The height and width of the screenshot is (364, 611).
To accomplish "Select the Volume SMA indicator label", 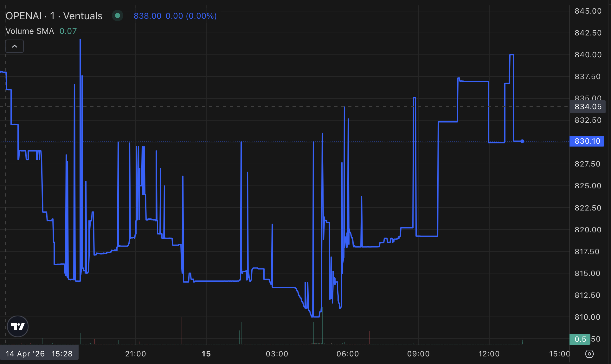I will click(x=30, y=31).
